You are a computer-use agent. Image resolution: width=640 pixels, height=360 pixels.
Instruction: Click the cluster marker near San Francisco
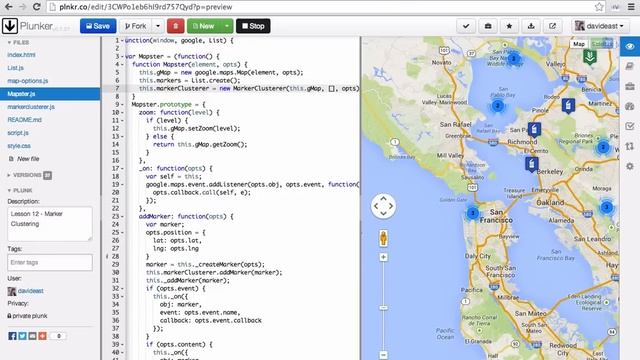click(473, 213)
